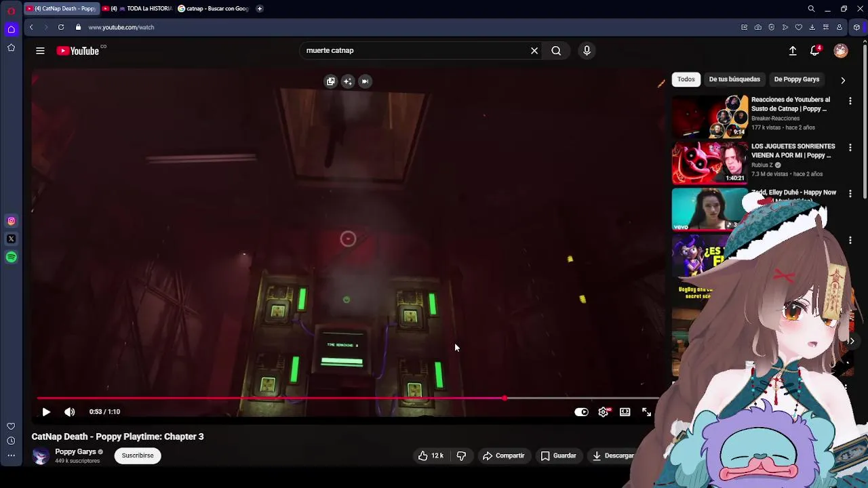This screenshot has height=488, width=868.
Task: Open Instagram in the Opera sidebar
Action: pyautogui.click(x=11, y=221)
